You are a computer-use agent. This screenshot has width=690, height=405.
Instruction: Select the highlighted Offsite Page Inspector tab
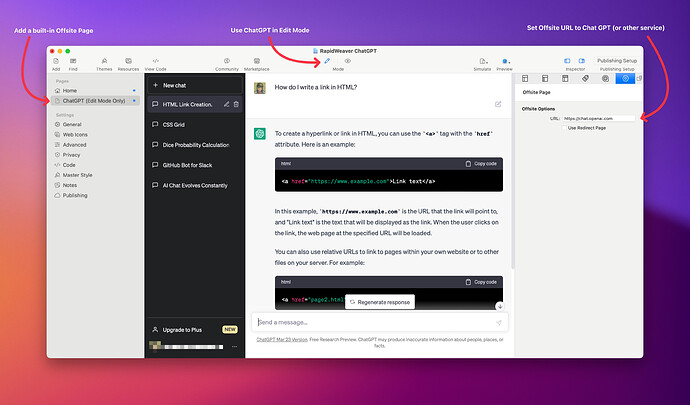(x=625, y=78)
